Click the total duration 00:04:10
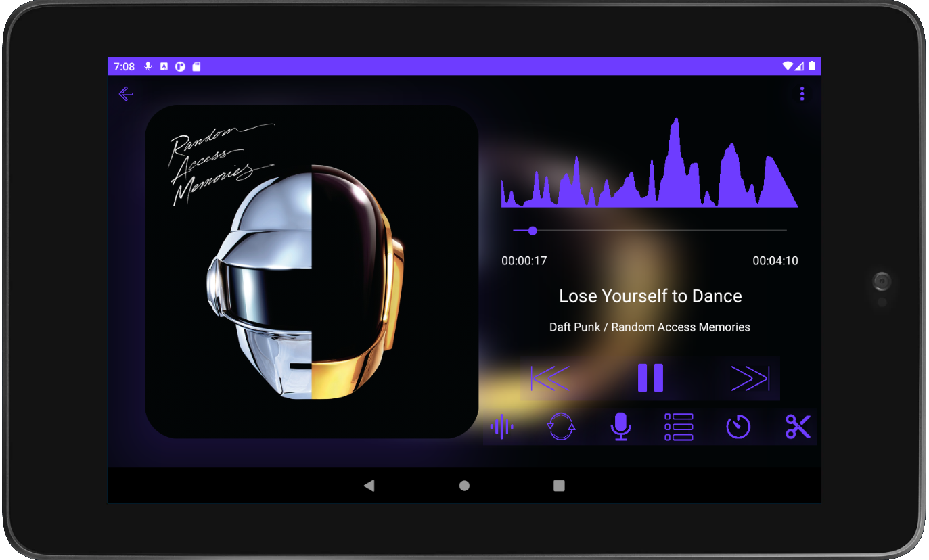929x560 pixels. [x=775, y=261]
